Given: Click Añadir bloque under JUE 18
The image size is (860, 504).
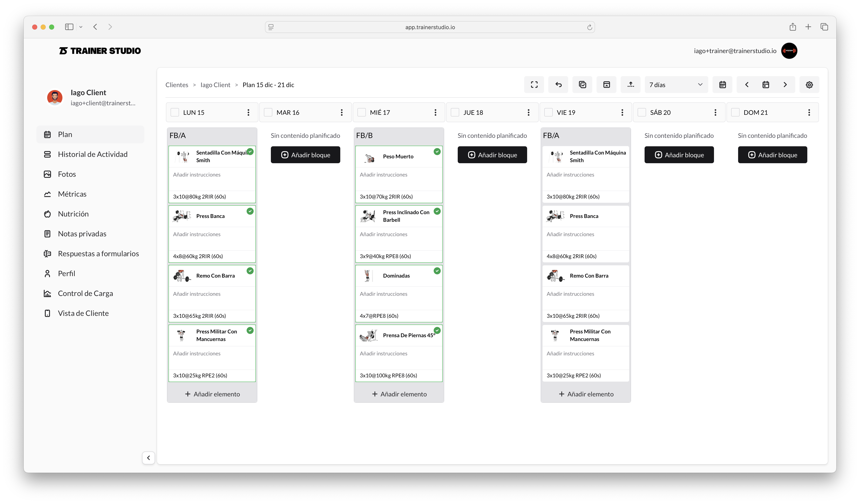Looking at the screenshot, I should pyautogui.click(x=492, y=155).
